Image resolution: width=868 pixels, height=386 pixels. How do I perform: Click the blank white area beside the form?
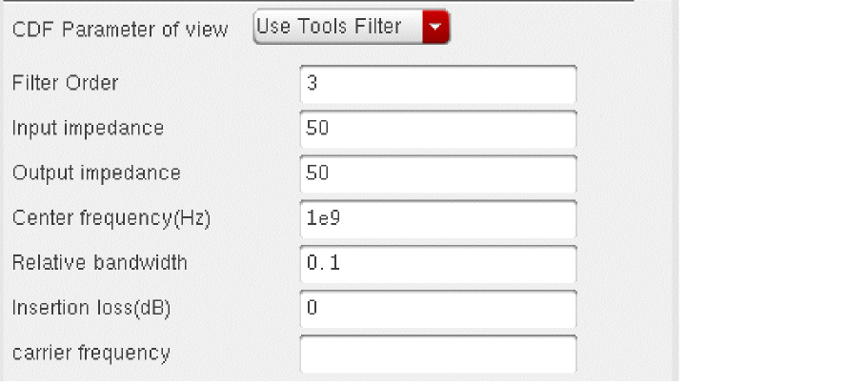pyautogui.click(x=772, y=191)
